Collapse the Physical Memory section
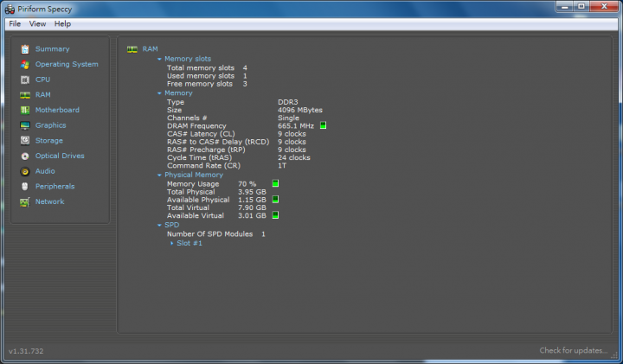Image resolution: width=623 pixels, height=364 pixels. click(x=159, y=175)
